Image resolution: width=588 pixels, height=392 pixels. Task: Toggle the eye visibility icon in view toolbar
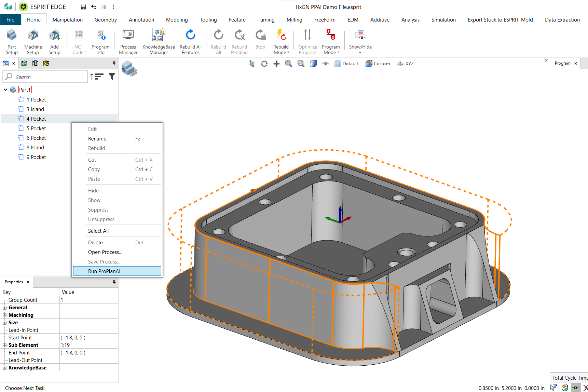pos(325,64)
